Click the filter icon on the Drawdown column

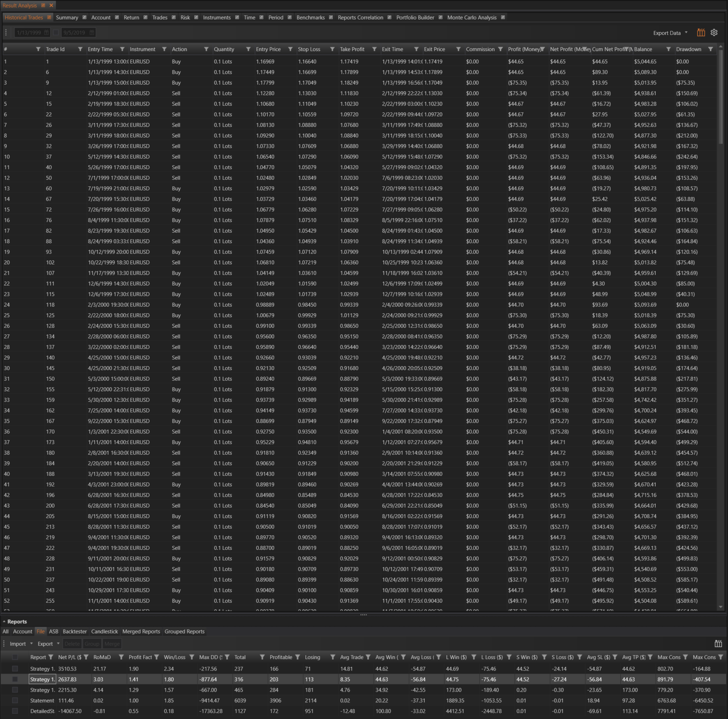point(710,49)
